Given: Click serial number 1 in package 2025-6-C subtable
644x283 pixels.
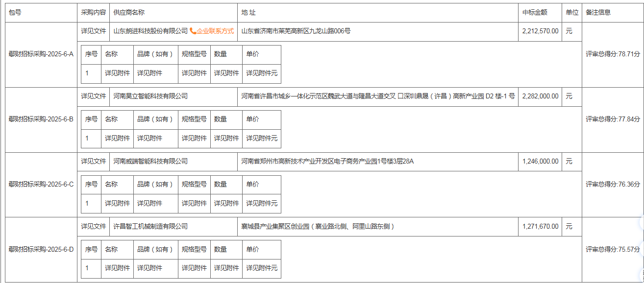Looking at the screenshot, I should (x=87, y=203).
